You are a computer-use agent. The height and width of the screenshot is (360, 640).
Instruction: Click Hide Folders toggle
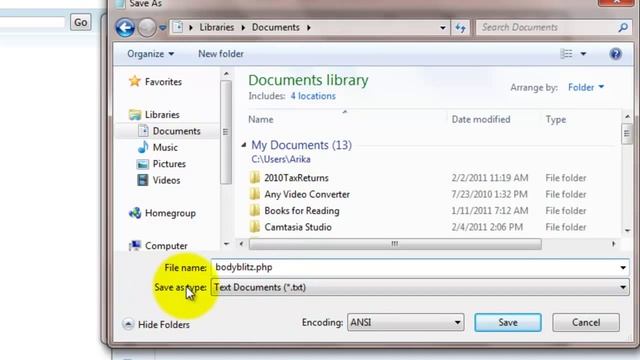point(156,324)
